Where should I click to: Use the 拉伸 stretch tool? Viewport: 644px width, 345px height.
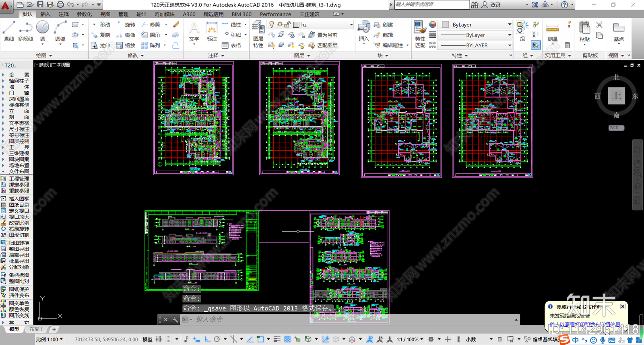click(101, 45)
